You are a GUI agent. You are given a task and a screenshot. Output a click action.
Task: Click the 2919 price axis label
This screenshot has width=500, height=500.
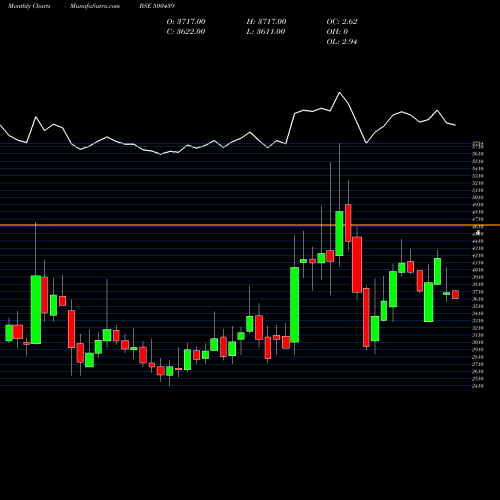[x=478, y=350]
